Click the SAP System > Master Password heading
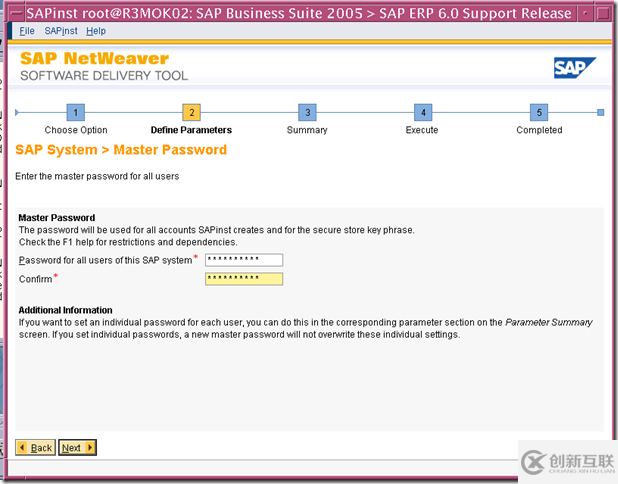The image size is (618, 484). pyautogui.click(x=121, y=150)
